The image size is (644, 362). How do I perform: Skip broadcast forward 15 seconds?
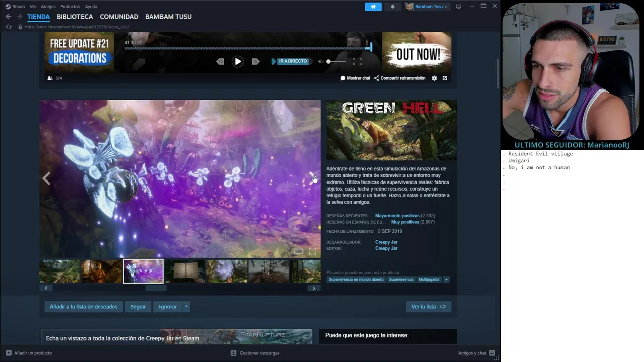click(x=255, y=61)
